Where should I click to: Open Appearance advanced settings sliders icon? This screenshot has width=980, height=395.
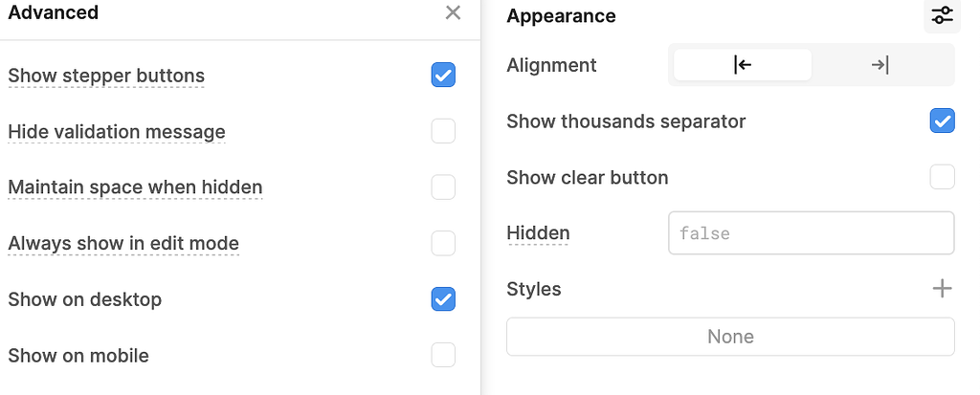click(x=942, y=15)
